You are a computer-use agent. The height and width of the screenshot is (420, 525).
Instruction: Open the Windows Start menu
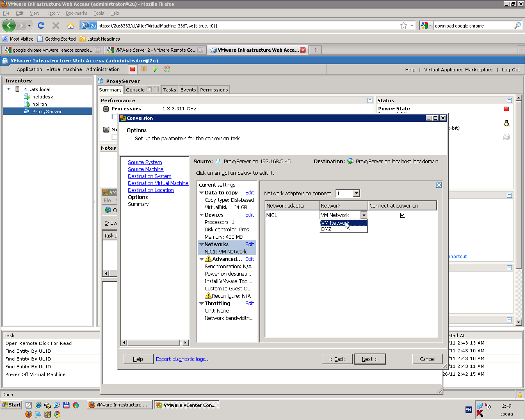11,405
